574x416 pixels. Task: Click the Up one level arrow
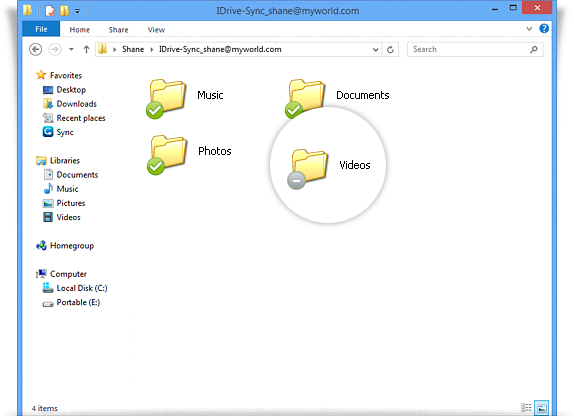point(86,49)
